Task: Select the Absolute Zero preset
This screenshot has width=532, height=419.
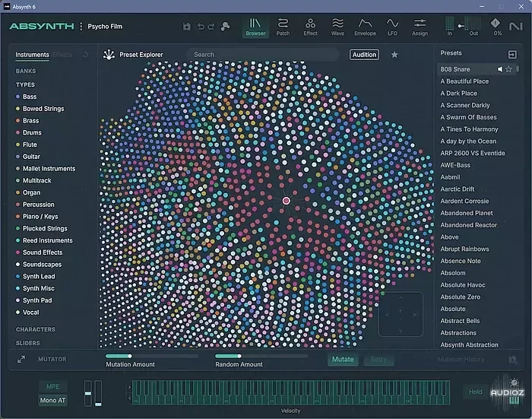Action: tap(461, 297)
